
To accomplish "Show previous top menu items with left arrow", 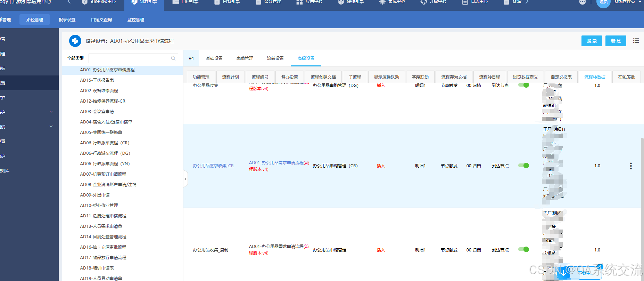I will click(69, 2).
